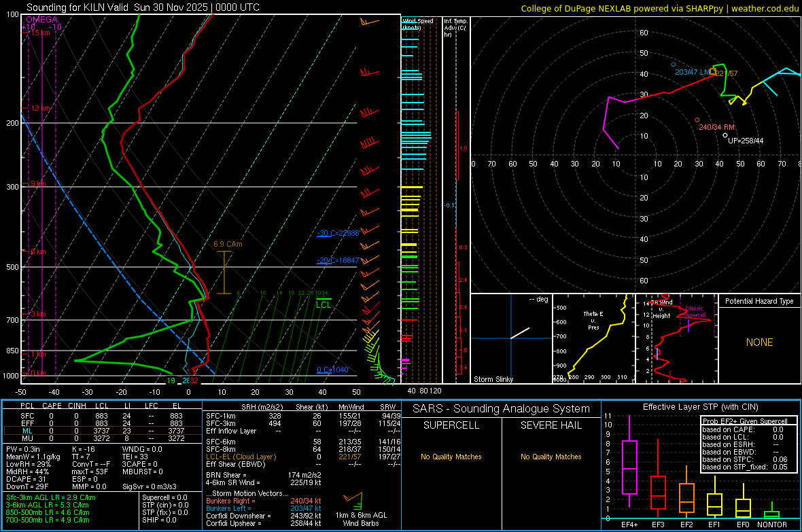Click the 'Sfc-3km AGL LR = 2.9 C/km' line
This screenshot has height=532, width=802.
click(51, 498)
